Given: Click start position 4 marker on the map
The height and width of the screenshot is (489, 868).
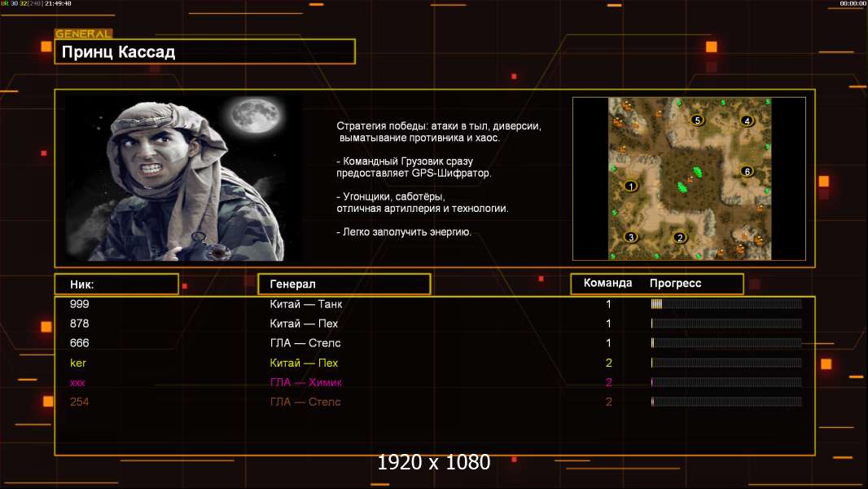Looking at the screenshot, I should coord(747,121).
